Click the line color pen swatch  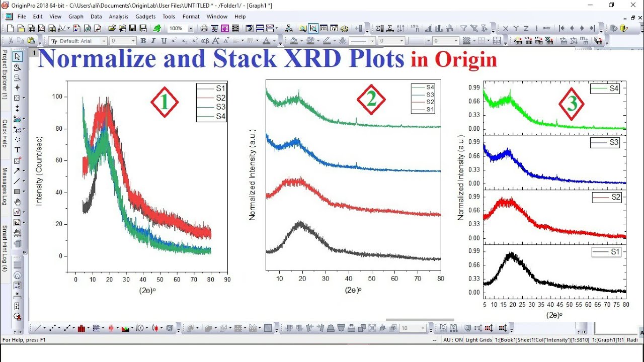click(x=327, y=41)
